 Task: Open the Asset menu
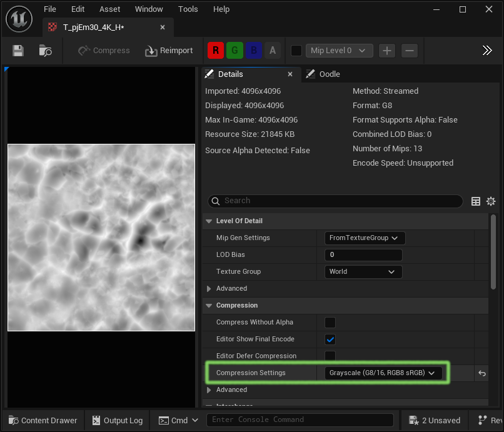tap(109, 9)
